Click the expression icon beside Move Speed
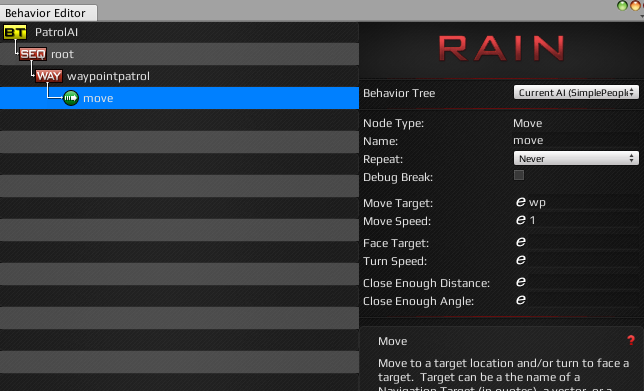Image resolution: width=644 pixels, height=391 pixels. (521, 220)
